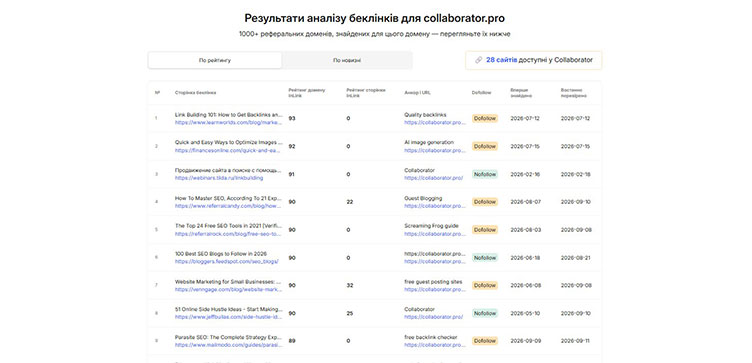Viewport: 752px width, 363px height.
Task: Switch to the 'По новизні' tab
Action: (347, 60)
